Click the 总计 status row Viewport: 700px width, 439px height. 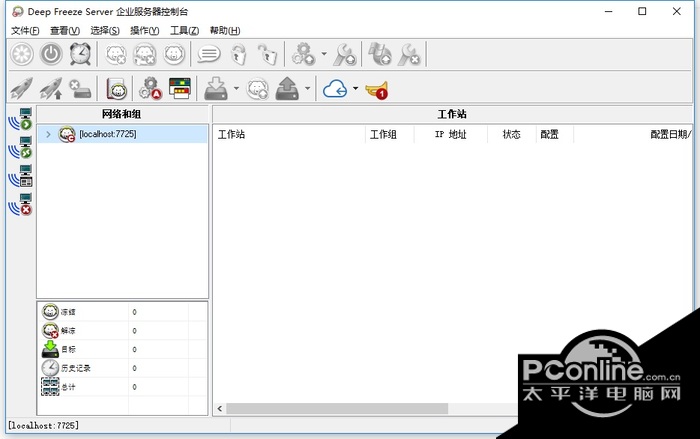coord(122,387)
